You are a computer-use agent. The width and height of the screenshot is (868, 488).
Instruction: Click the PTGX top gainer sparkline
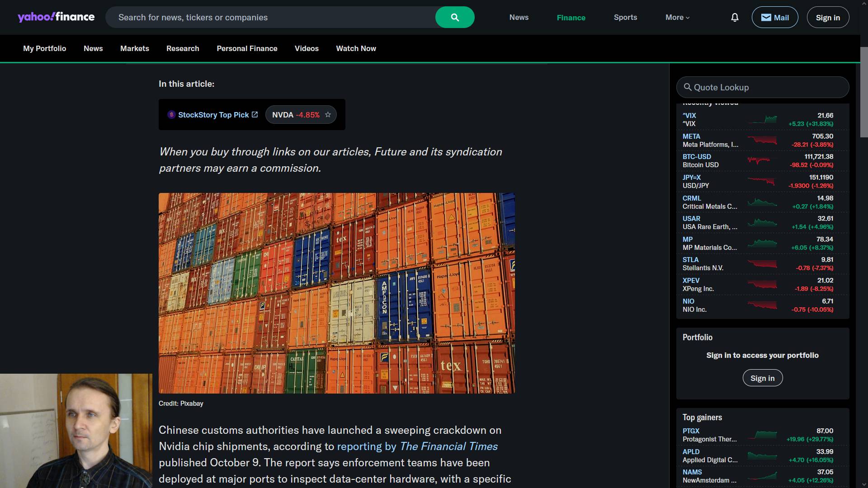(762, 435)
